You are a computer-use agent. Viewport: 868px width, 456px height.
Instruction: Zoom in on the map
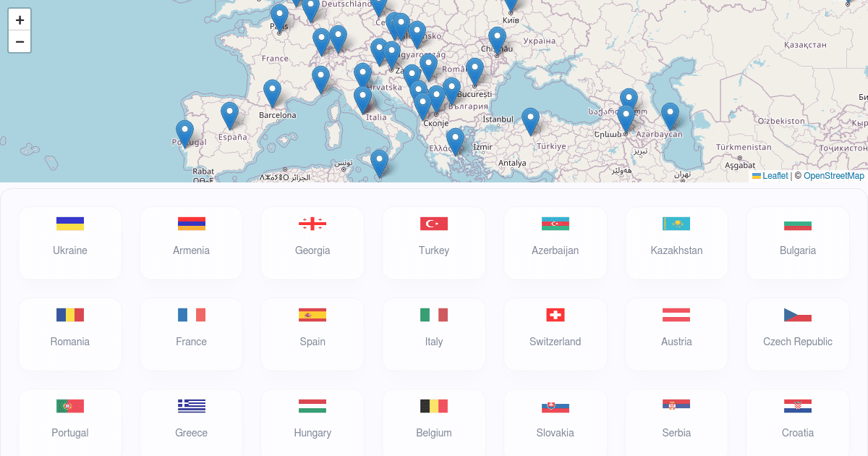(20, 20)
